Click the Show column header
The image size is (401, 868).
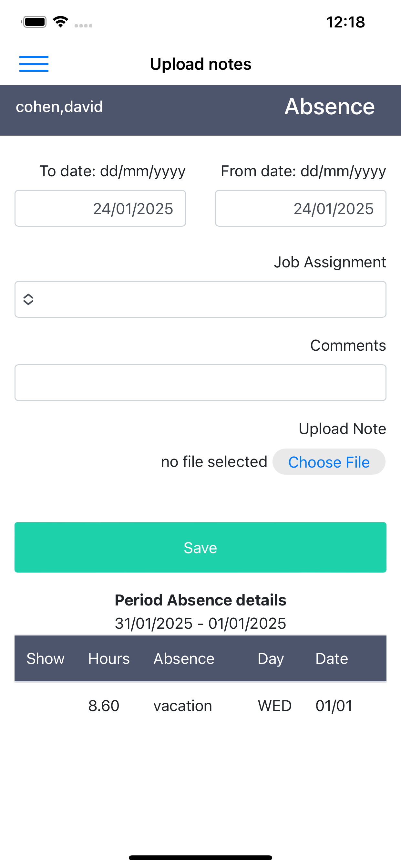click(46, 658)
